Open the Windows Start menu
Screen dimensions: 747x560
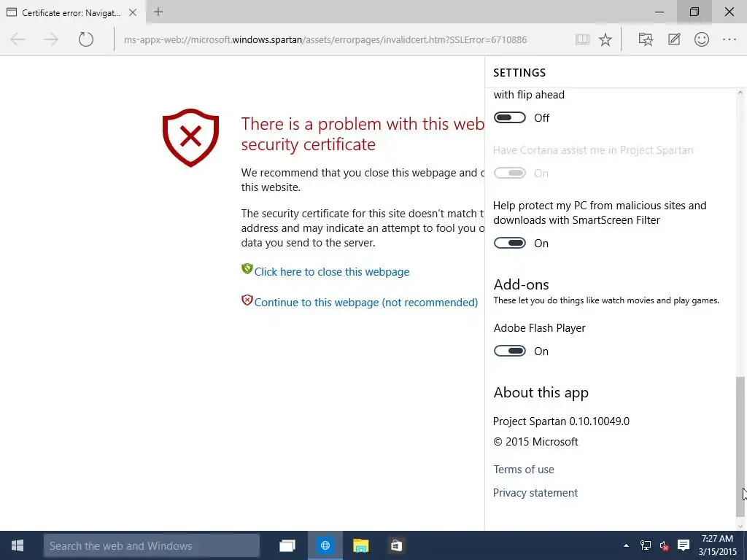coord(18,545)
